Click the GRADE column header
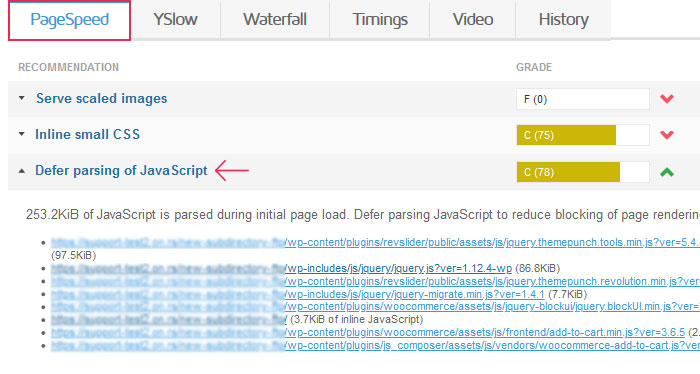This screenshot has width=700, height=374. click(534, 67)
